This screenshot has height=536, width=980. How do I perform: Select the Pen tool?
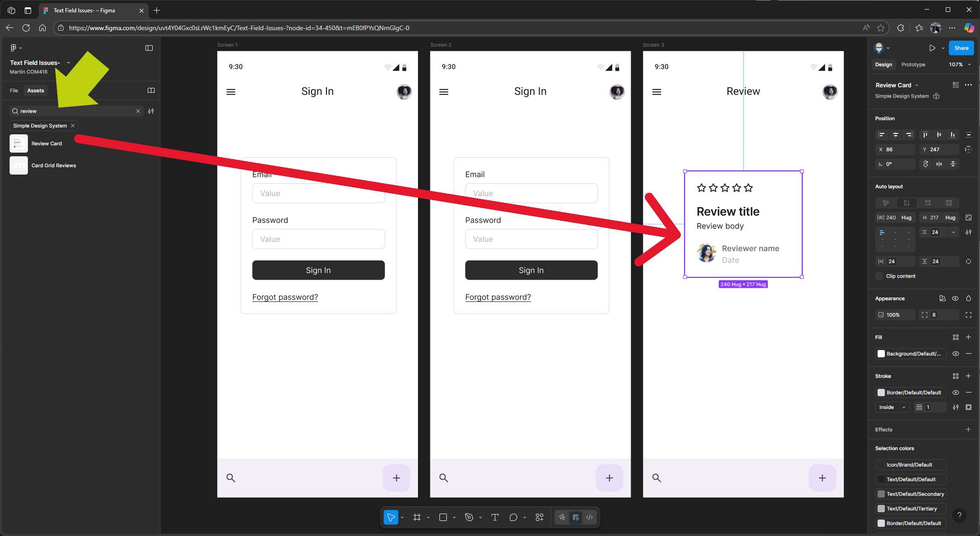pos(469,517)
